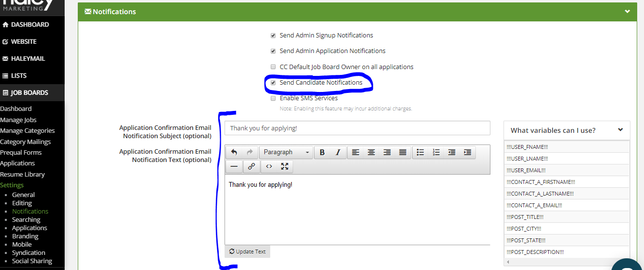Open the Paragraph format dropdown
The height and width of the screenshot is (270, 644).
(x=286, y=152)
